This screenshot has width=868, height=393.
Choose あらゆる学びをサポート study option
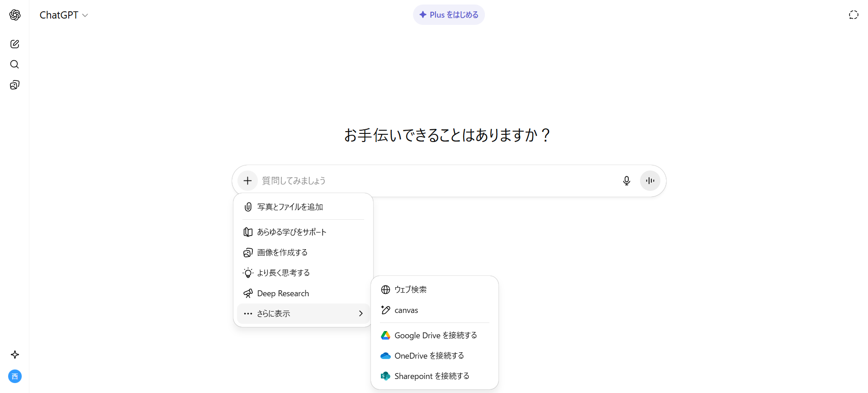pyautogui.click(x=291, y=232)
